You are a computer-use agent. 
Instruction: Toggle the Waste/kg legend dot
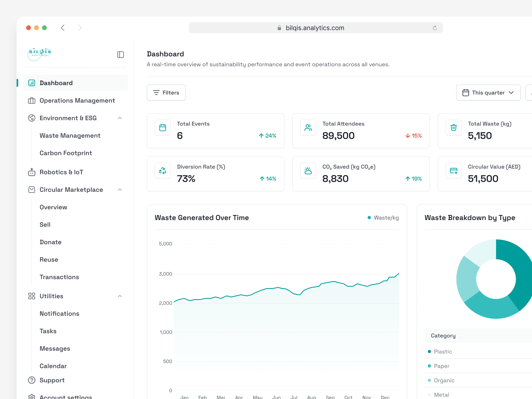[369, 218]
